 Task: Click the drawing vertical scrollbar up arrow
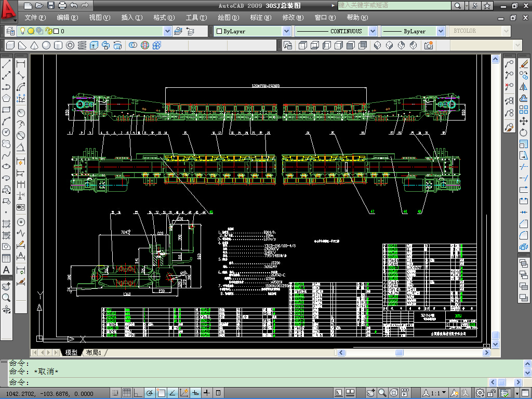(495, 59)
